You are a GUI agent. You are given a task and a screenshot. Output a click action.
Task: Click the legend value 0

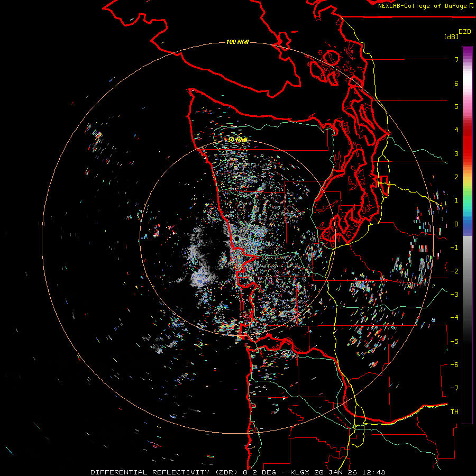456,224
